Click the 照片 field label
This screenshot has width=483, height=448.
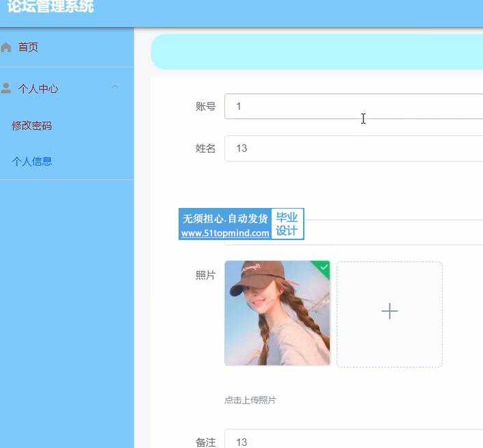pos(205,275)
